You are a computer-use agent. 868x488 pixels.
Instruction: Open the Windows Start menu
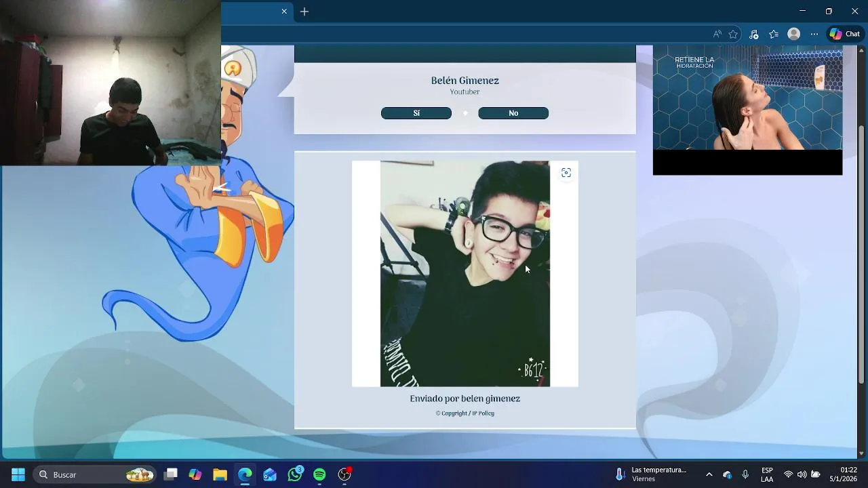[x=18, y=474]
